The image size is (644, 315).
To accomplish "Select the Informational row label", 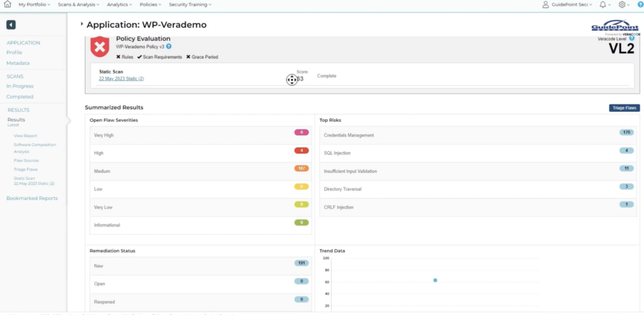I will 107,226.
